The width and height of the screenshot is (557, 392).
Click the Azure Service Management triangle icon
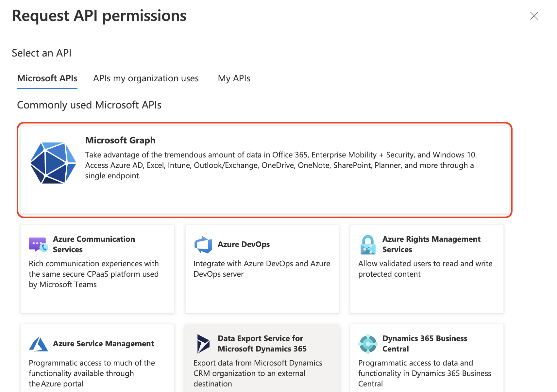click(39, 344)
